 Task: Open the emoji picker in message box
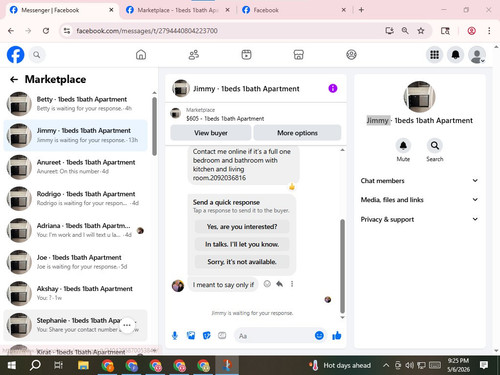(x=319, y=335)
